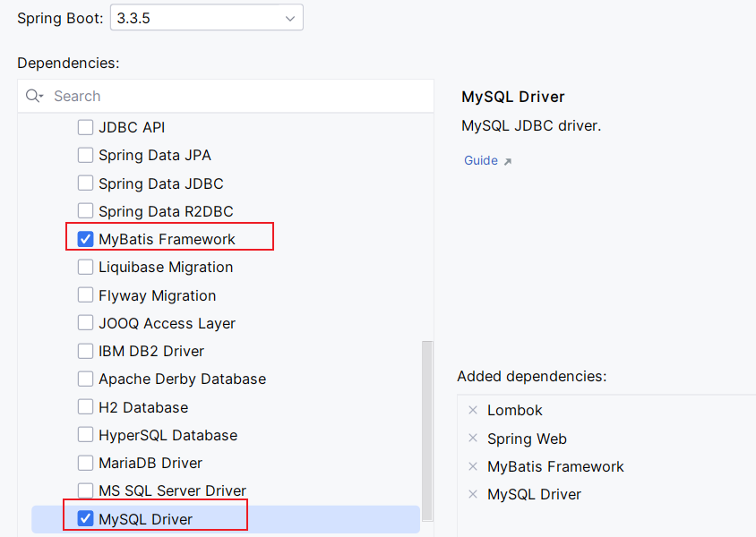Enable the Spring Data JPA checkbox

(86, 155)
